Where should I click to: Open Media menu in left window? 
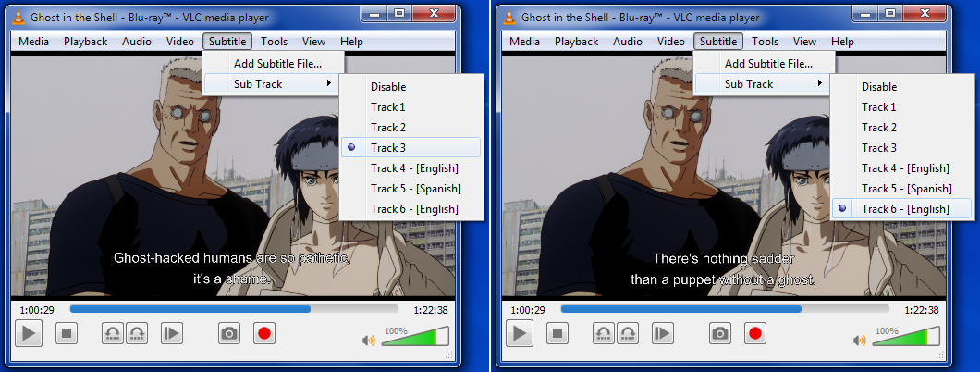(x=34, y=42)
